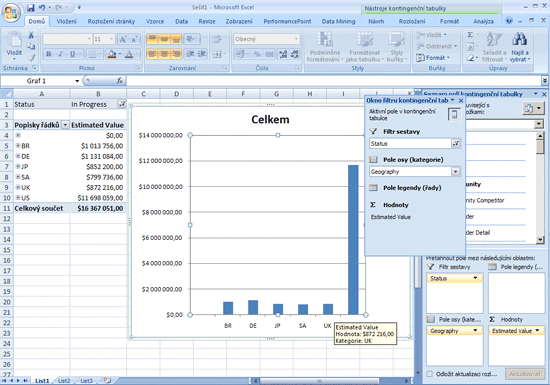The height and width of the screenshot is (385, 550).
Task: Expand the SA row group
Action: [x=18, y=177]
